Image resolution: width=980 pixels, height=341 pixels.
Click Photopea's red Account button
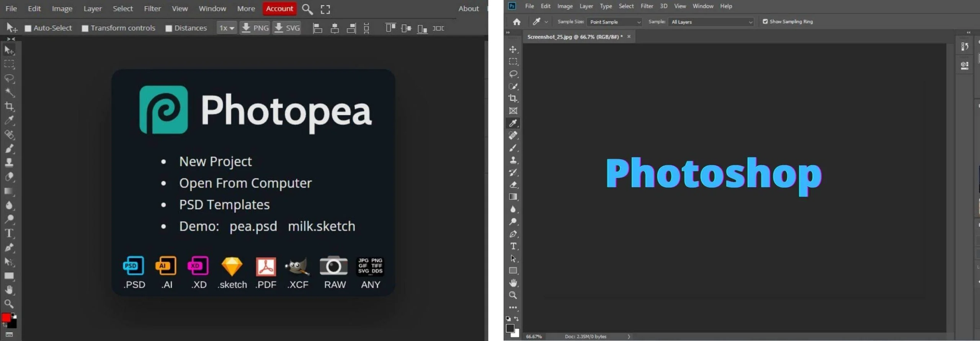(279, 8)
